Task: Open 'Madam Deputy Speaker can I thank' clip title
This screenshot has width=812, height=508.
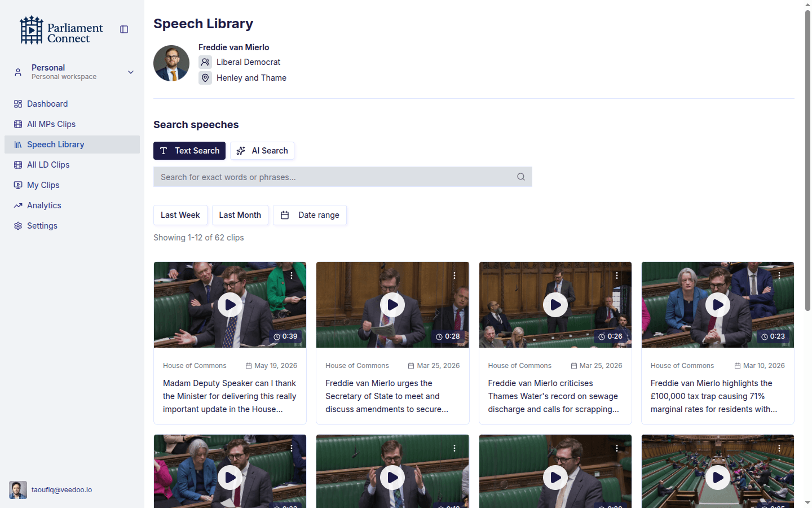Action: coord(230,396)
